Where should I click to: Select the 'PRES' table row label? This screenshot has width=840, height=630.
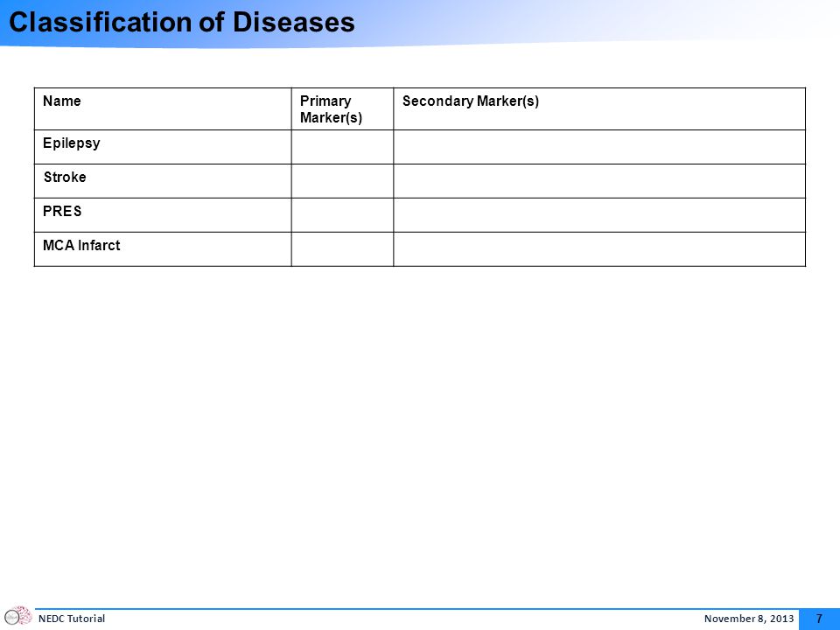(62, 211)
